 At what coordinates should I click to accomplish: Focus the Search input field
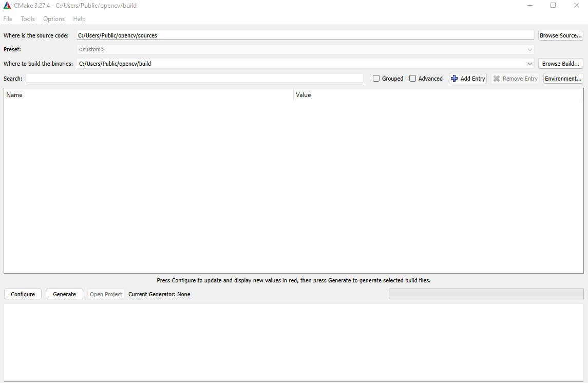(195, 79)
